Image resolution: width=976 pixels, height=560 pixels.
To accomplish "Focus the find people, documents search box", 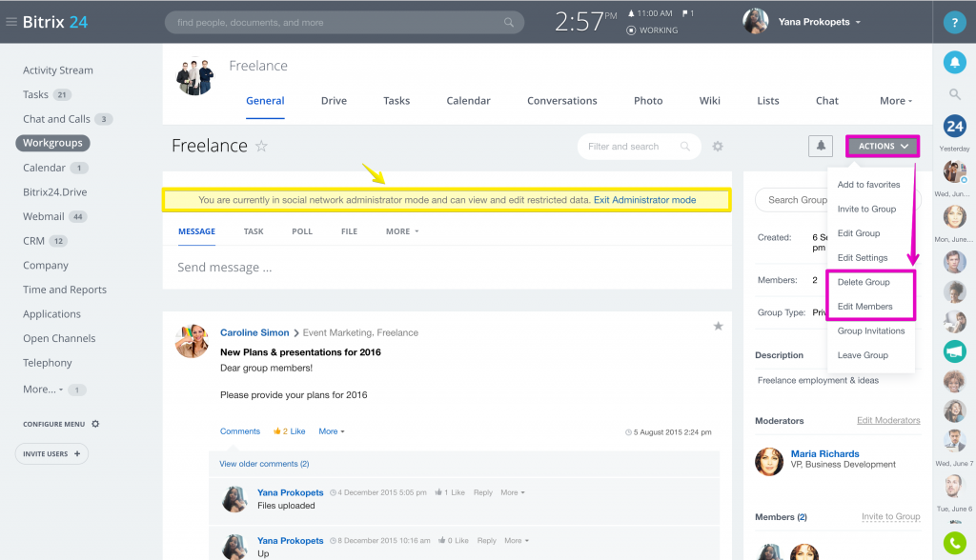I will tap(344, 23).
